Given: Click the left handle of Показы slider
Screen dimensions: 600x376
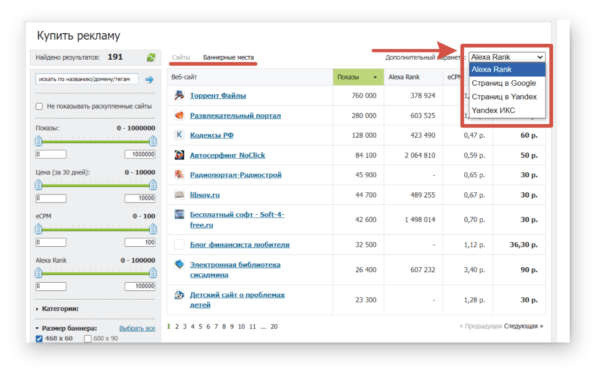Looking at the screenshot, I should tap(39, 141).
